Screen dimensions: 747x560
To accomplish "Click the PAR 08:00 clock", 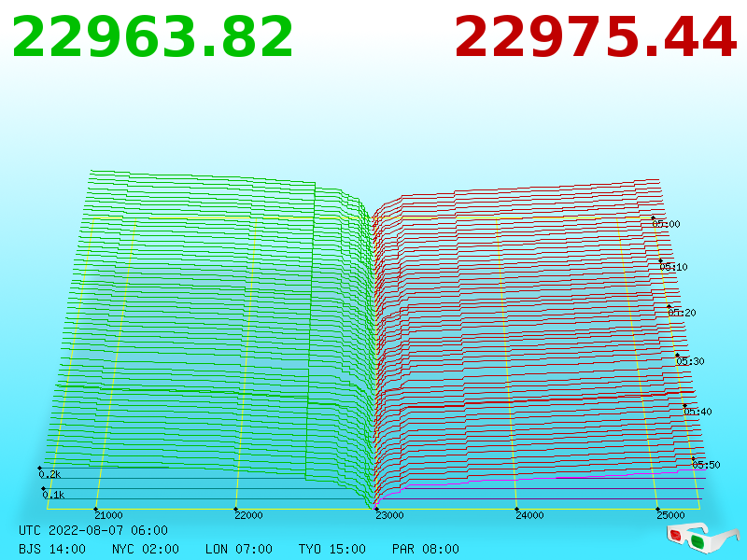I will coord(426,549).
